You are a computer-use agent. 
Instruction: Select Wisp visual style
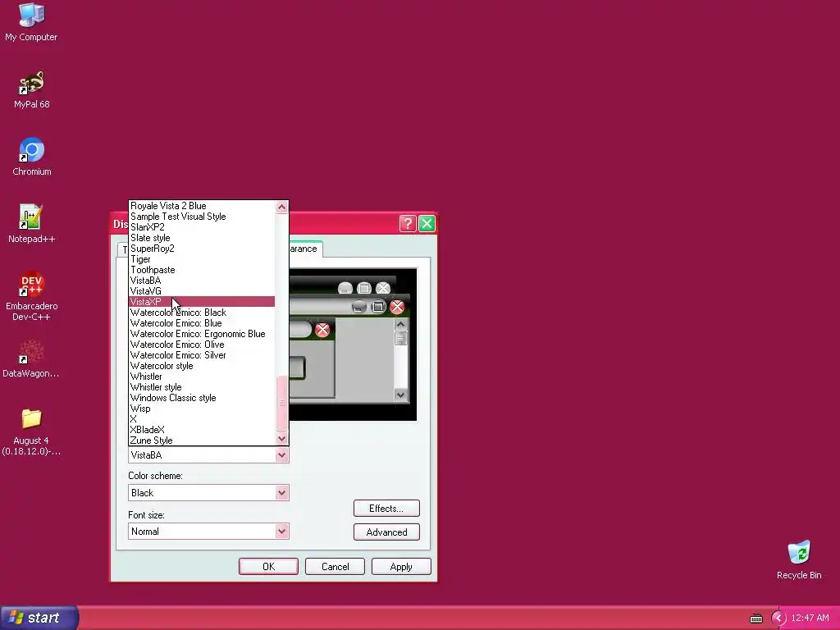tap(202, 409)
